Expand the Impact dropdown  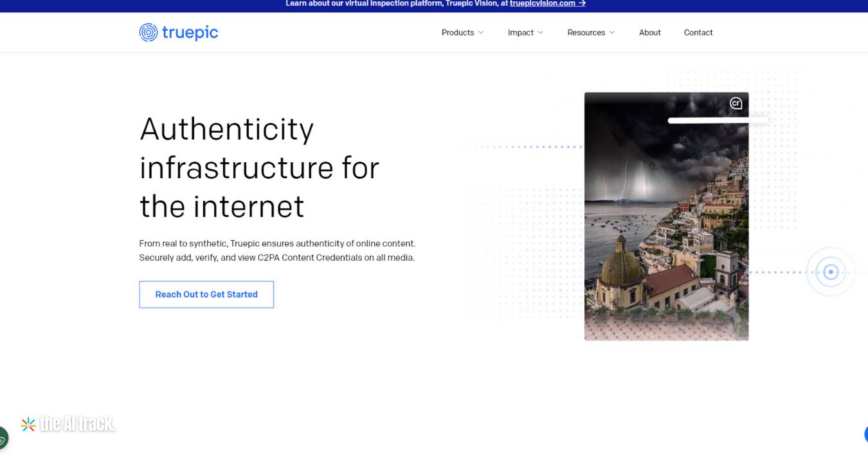point(525,32)
